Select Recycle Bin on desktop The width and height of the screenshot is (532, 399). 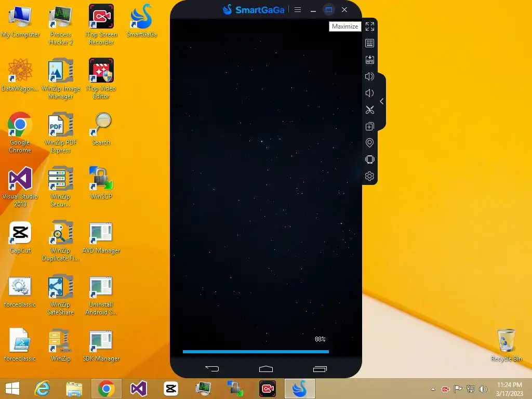click(x=506, y=345)
